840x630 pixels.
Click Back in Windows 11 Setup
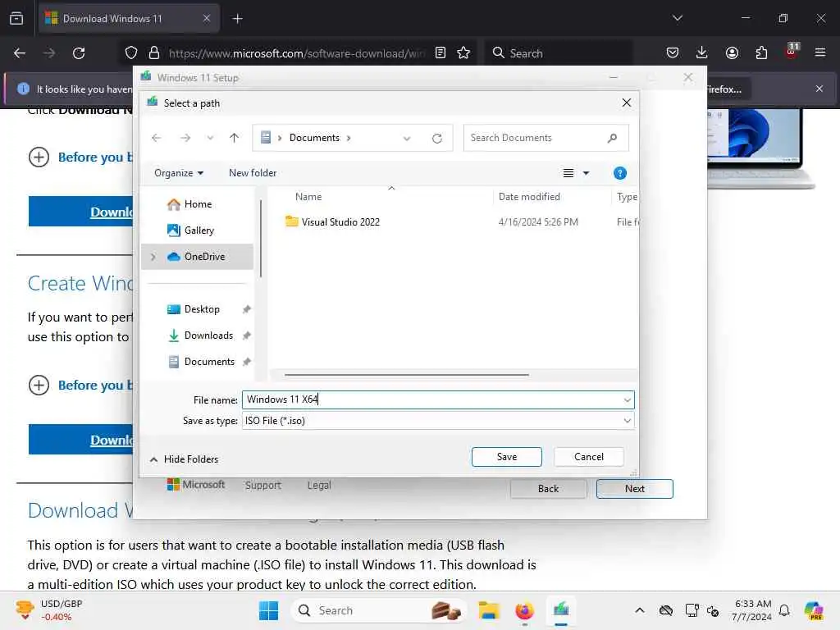click(x=548, y=489)
